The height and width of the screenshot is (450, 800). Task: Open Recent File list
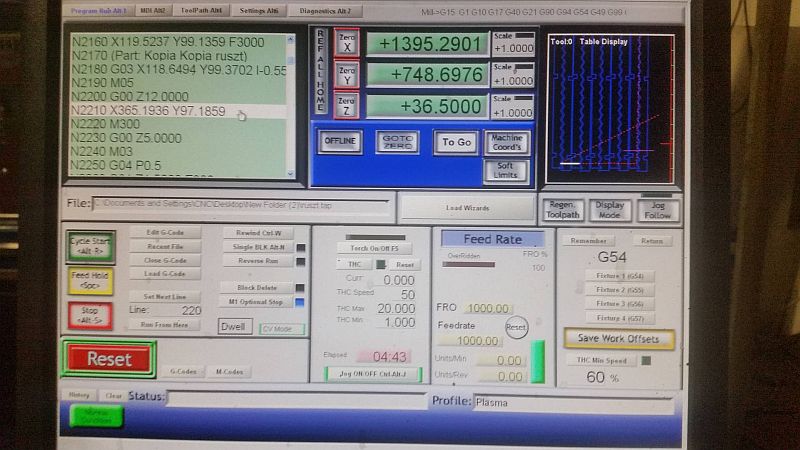165,246
